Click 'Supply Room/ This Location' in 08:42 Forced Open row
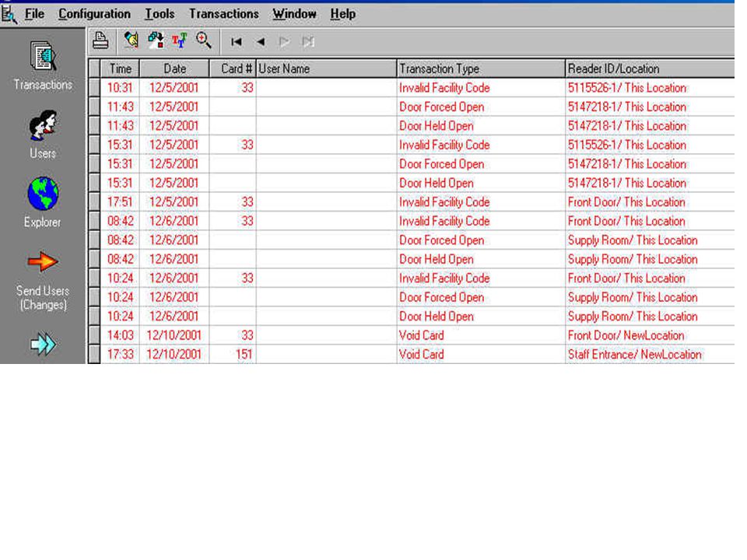 click(x=633, y=240)
